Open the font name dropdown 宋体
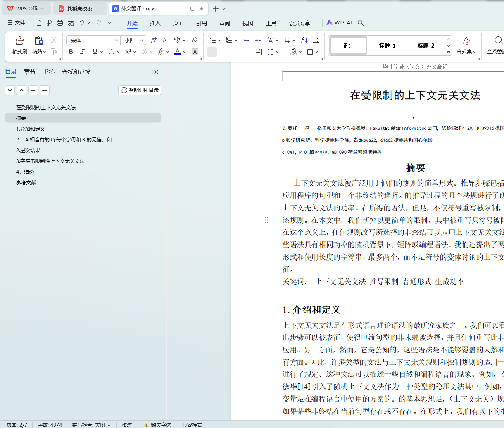 (x=116, y=40)
